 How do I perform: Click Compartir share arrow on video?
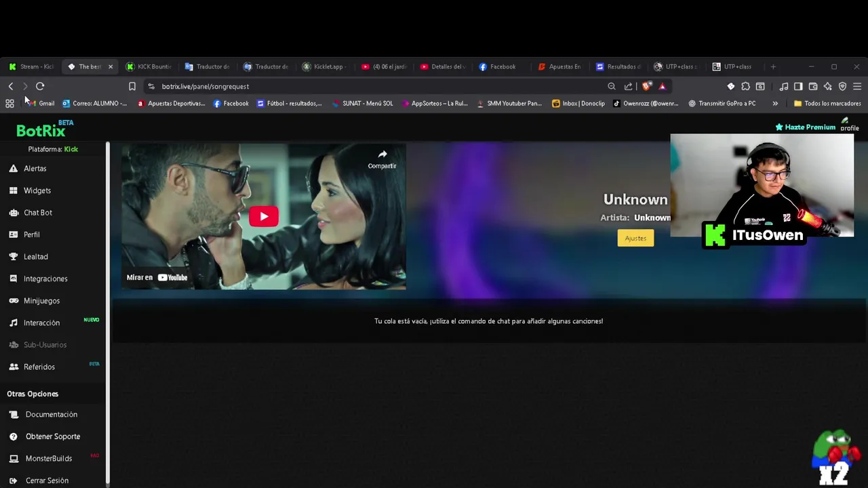[382, 159]
